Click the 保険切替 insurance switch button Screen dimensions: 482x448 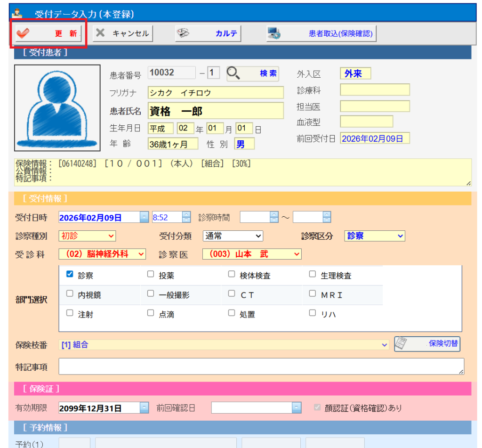click(427, 344)
